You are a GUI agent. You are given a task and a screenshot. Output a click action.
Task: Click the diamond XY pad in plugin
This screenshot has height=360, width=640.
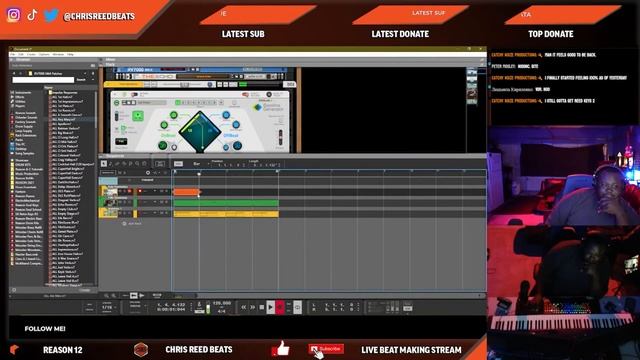pyautogui.click(x=200, y=131)
